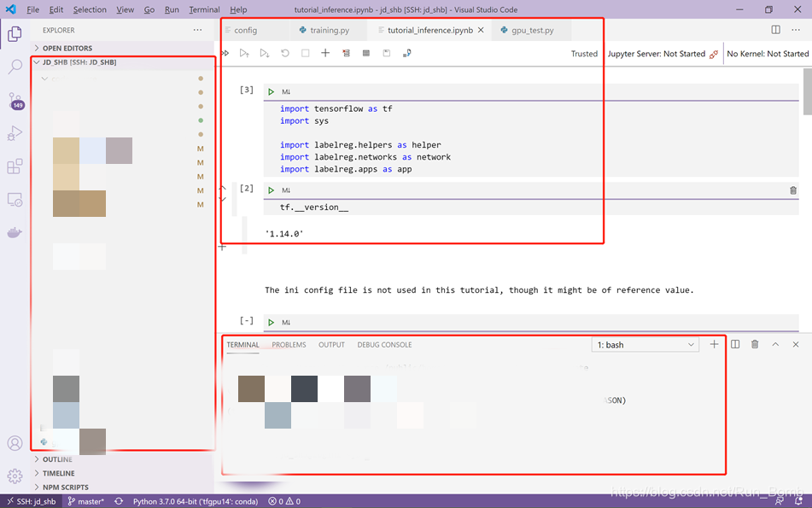Close the tutorial_inference.ipynb tab
Screen dimensions: 812x508
pos(481,30)
